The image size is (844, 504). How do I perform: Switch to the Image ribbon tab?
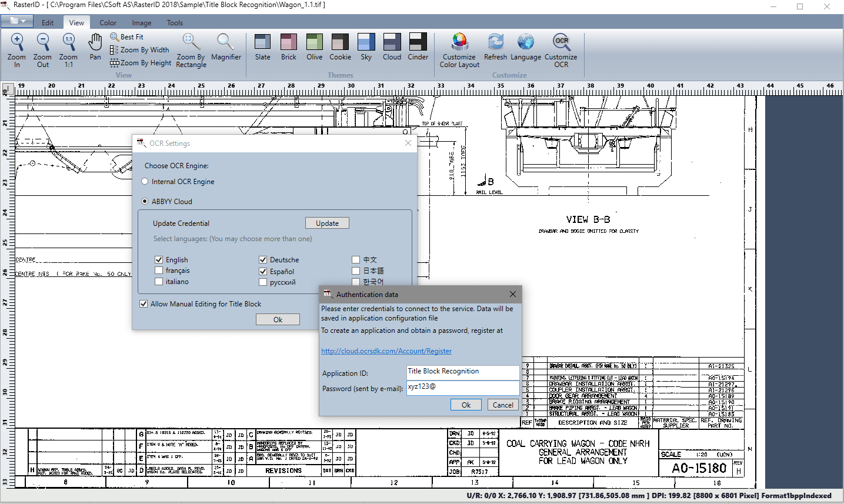pos(142,23)
